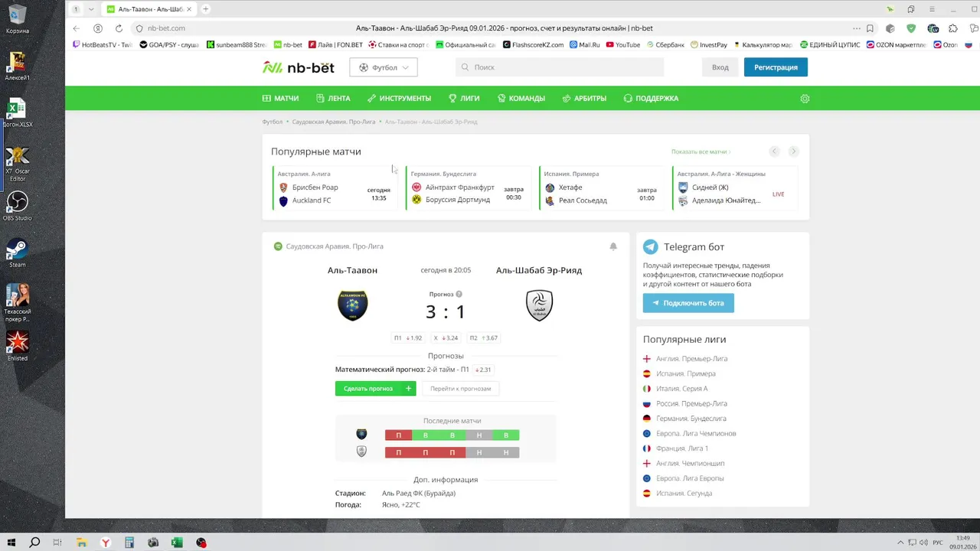Open the ЛИГИ menu
Screen dimensions: 980x551
coord(464,99)
